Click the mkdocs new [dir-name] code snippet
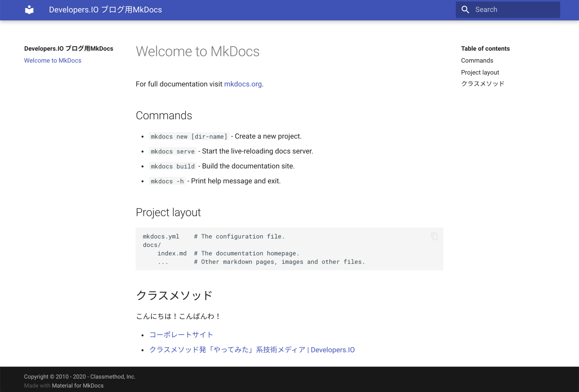 coord(189,136)
